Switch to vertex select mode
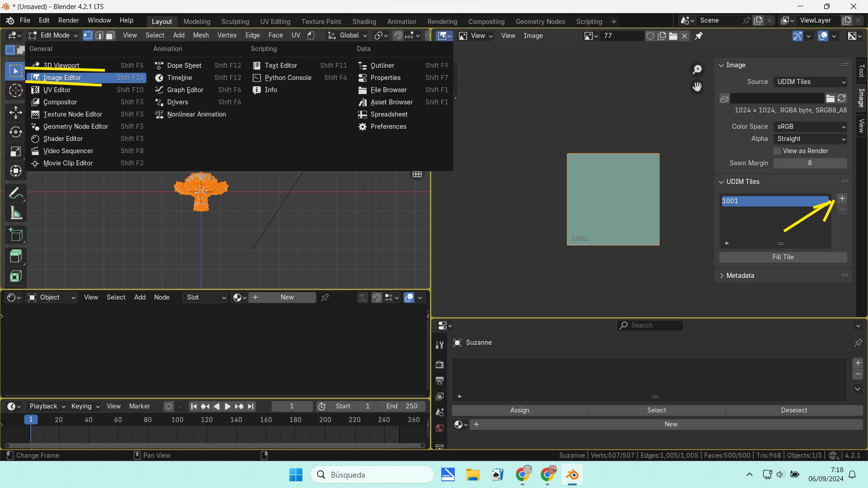The width and height of the screenshot is (868, 488). (x=88, y=36)
